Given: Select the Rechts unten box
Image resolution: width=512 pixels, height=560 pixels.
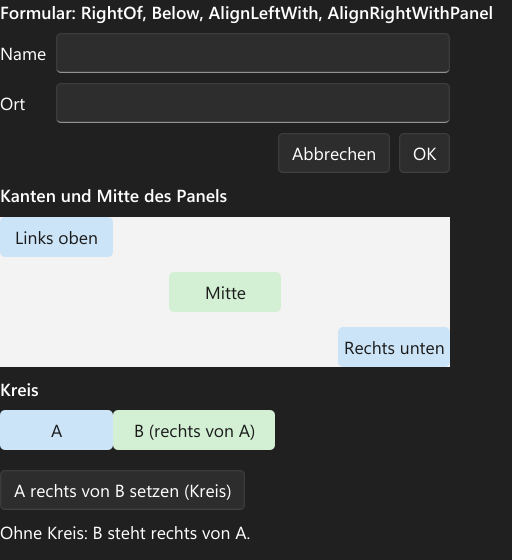Looking at the screenshot, I should coord(394,347).
